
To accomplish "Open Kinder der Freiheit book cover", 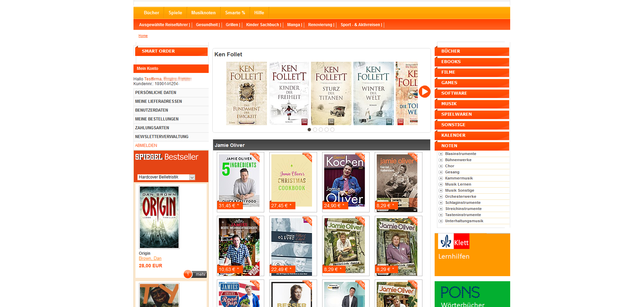I will coord(289,93).
